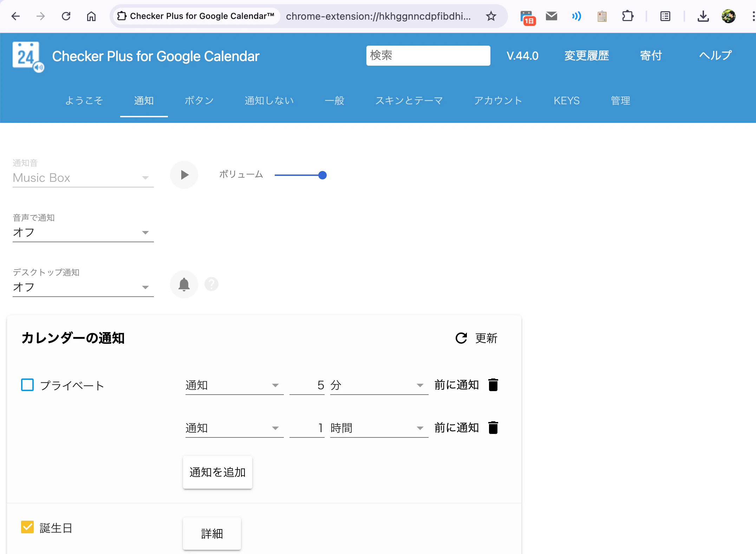Click the 詳細 button for 誕生日
This screenshot has width=756, height=554.
212,534
